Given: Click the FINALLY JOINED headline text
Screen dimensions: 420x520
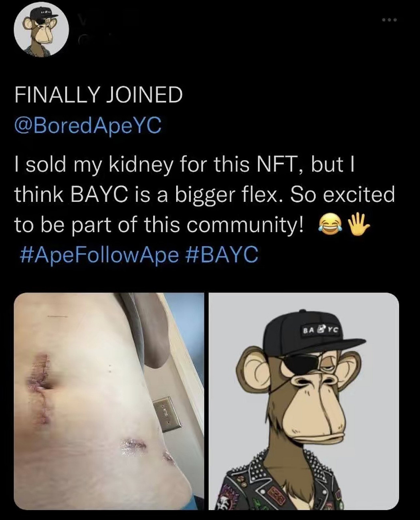Looking at the screenshot, I should coord(98,95).
